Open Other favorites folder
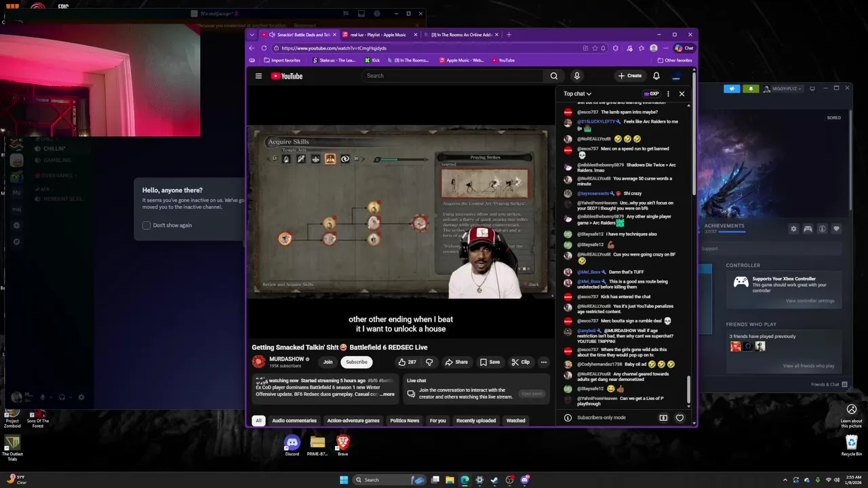 pos(675,60)
